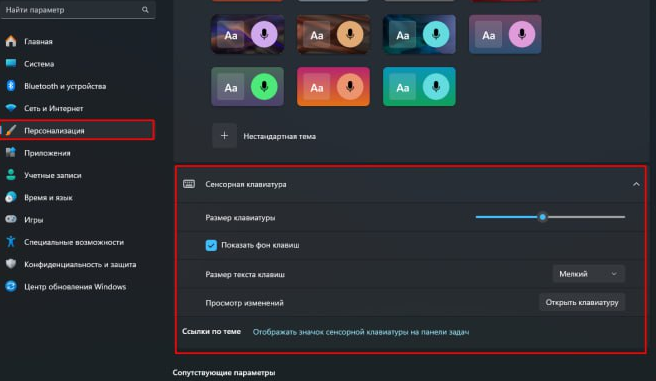Click the Bluetooth icon in sidebar
Image resolution: width=656 pixels, height=381 pixels.
pyautogui.click(x=11, y=86)
